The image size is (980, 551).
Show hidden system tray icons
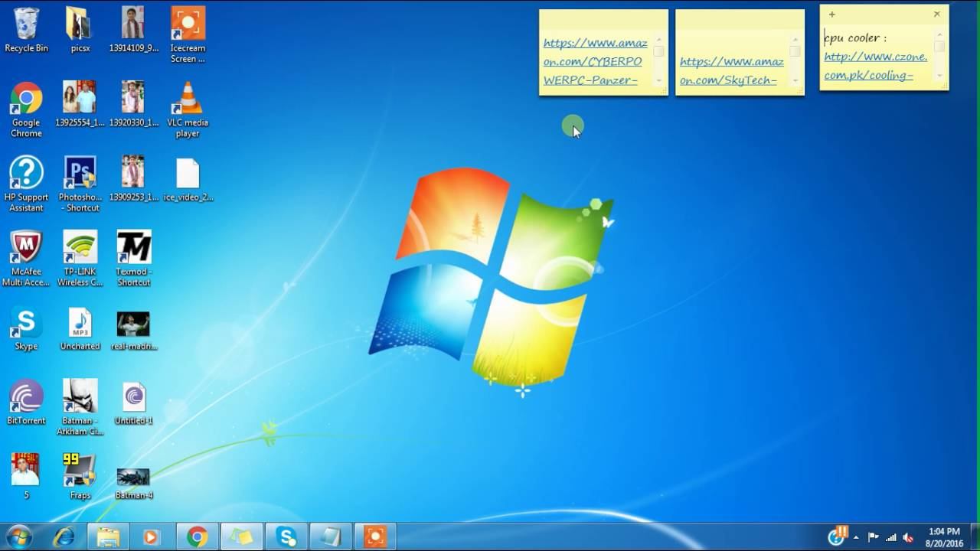[856, 537]
